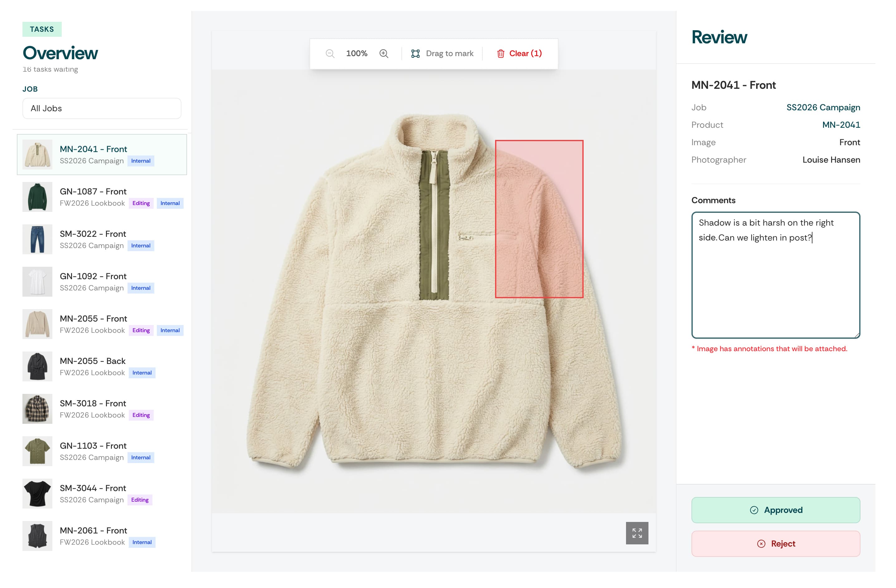The width and height of the screenshot is (896, 588).
Task: Open the All Jobs dropdown filter
Action: (102, 108)
